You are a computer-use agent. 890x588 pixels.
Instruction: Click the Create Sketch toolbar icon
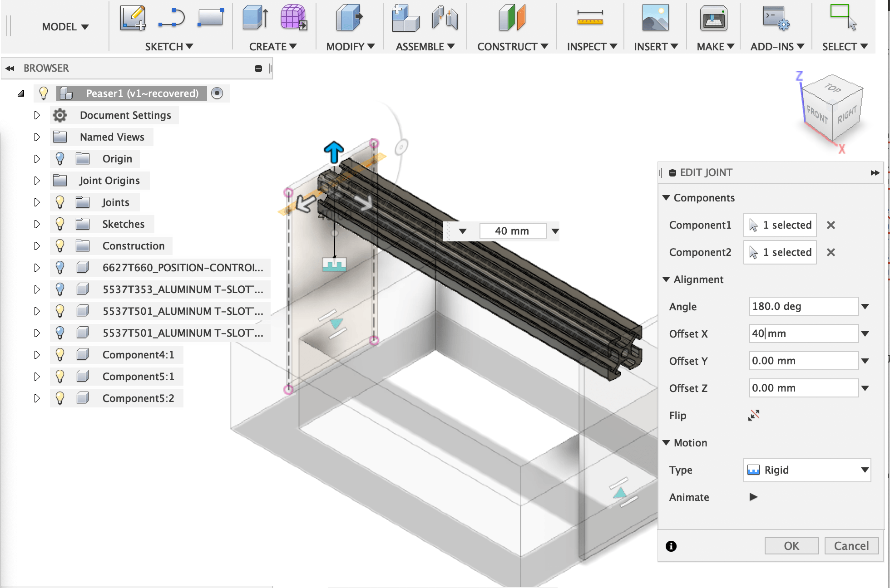tap(133, 19)
